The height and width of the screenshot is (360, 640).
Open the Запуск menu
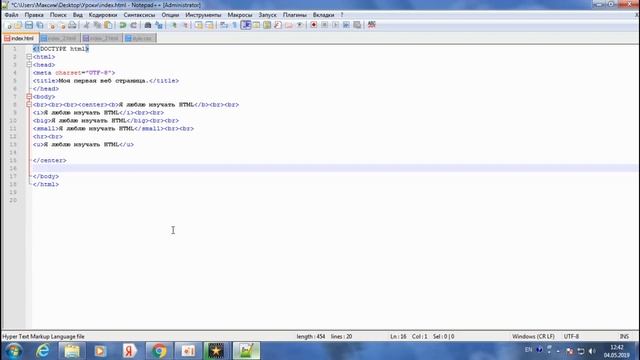pos(267,15)
